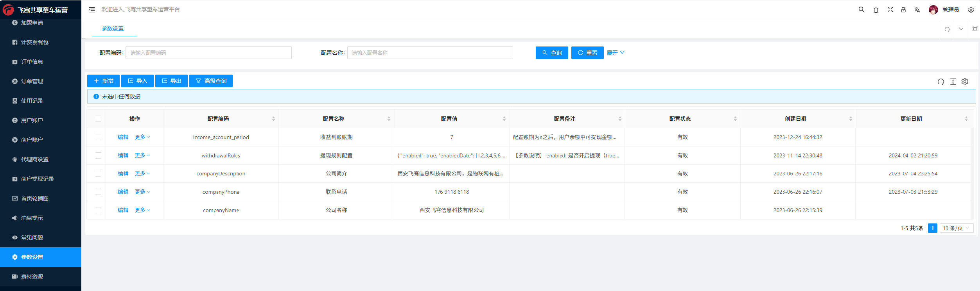Edit the companyPhone row
Image resolution: width=980 pixels, height=291 pixels.
[x=123, y=192]
